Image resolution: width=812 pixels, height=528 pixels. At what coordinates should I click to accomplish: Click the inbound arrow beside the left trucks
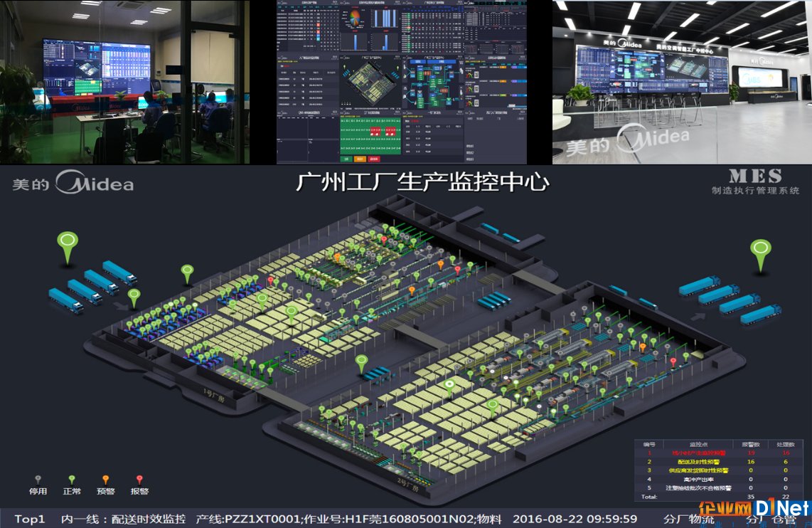pyautogui.click(x=121, y=306)
